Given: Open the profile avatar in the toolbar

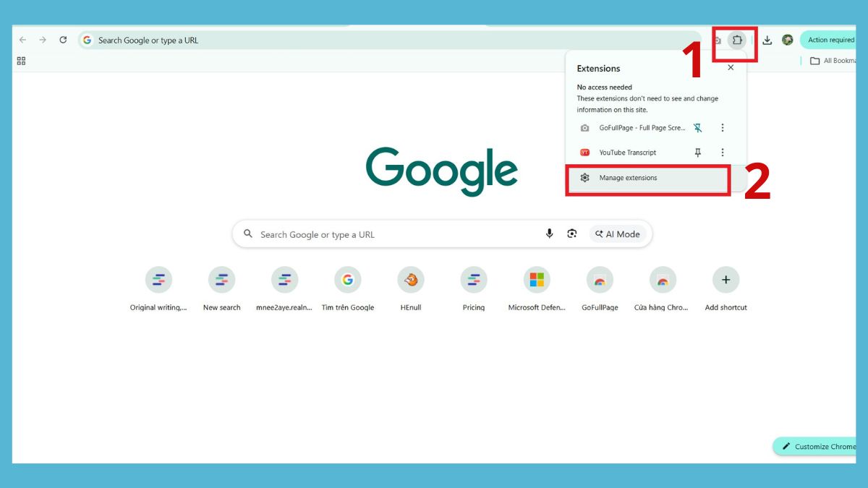Looking at the screenshot, I should coord(788,40).
